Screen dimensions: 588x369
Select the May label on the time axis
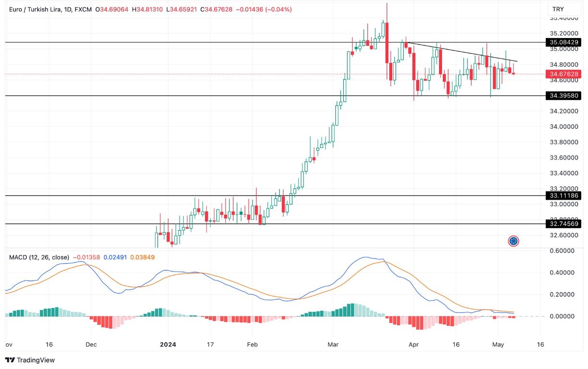tap(498, 344)
